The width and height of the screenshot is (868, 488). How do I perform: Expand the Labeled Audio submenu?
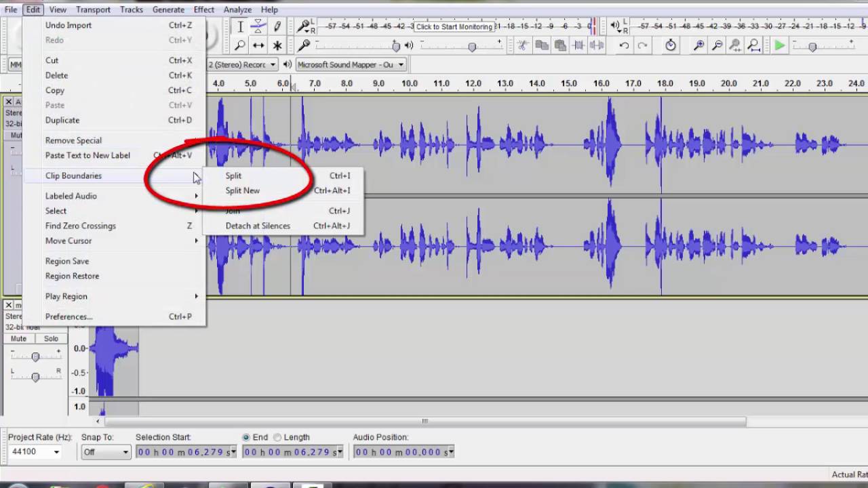point(114,196)
